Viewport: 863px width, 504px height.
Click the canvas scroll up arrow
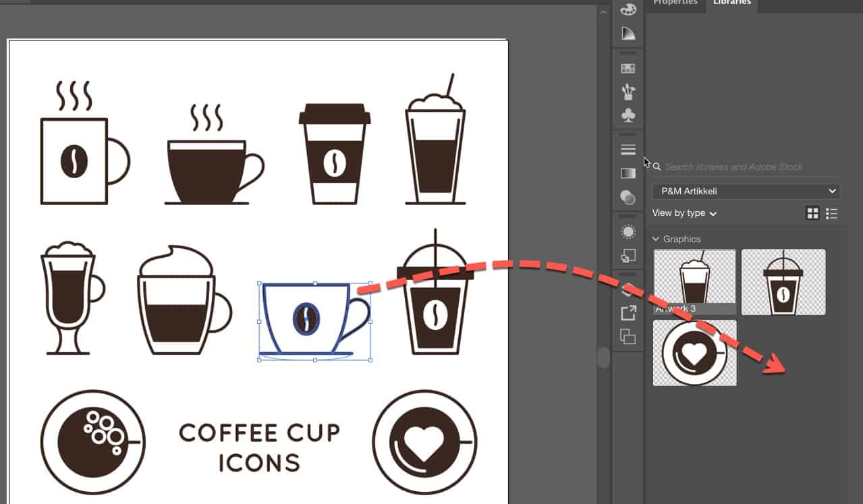point(603,12)
